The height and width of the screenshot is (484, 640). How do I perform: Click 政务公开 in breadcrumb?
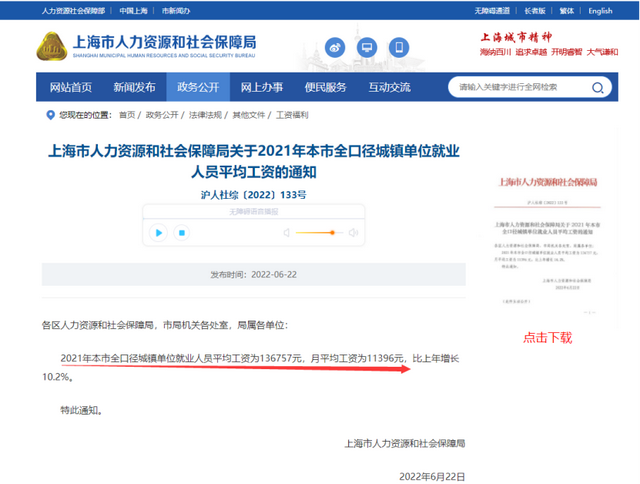tap(162, 115)
